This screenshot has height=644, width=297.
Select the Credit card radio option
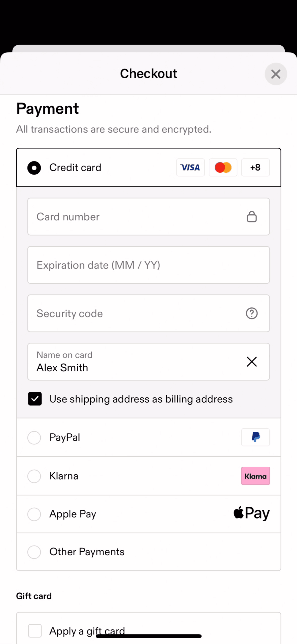tap(34, 168)
